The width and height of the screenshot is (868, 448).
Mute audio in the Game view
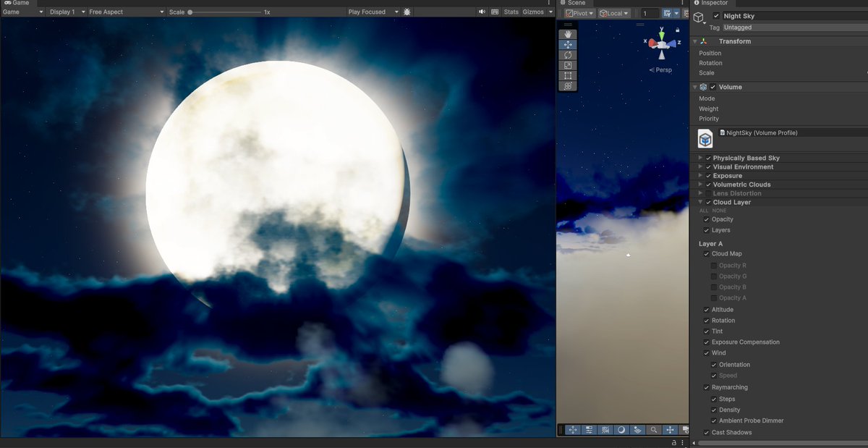coord(482,12)
